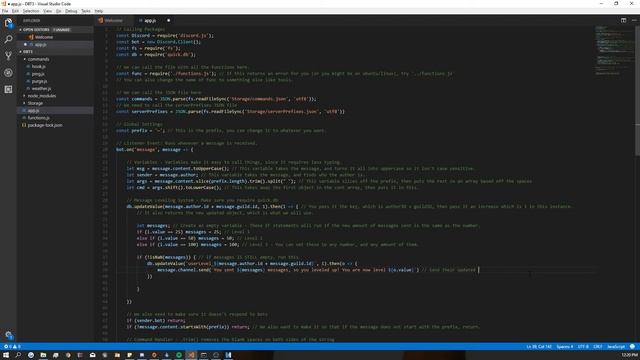Click the JavaScript language mode indicator
This screenshot has height=360, width=640.
tap(616, 347)
